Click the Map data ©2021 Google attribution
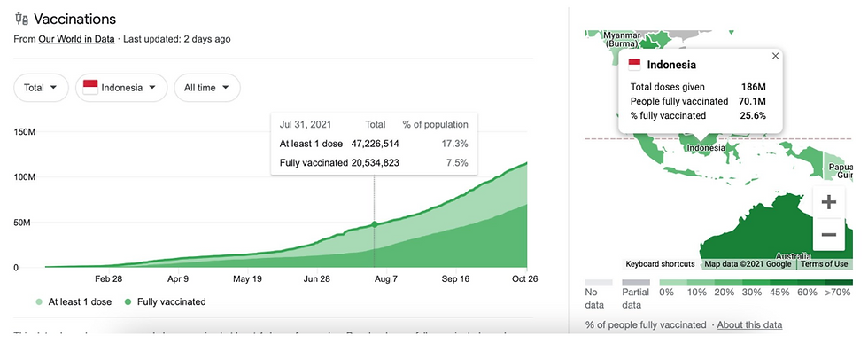Image resolution: width=868 pixels, height=344 pixels. pos(748,264)
